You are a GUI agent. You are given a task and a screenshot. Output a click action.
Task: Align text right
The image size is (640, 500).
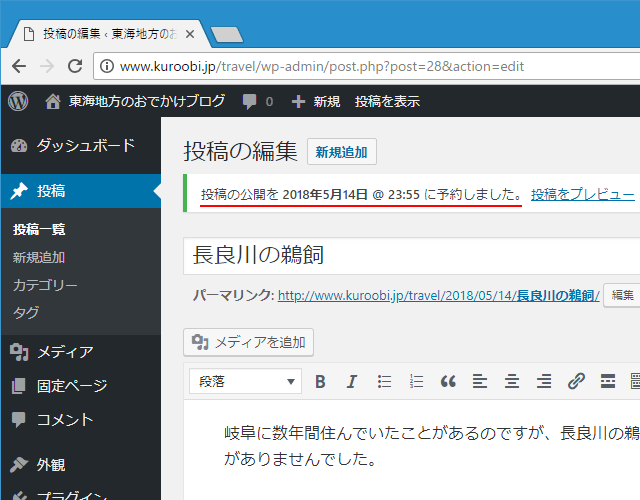point(544,382)
